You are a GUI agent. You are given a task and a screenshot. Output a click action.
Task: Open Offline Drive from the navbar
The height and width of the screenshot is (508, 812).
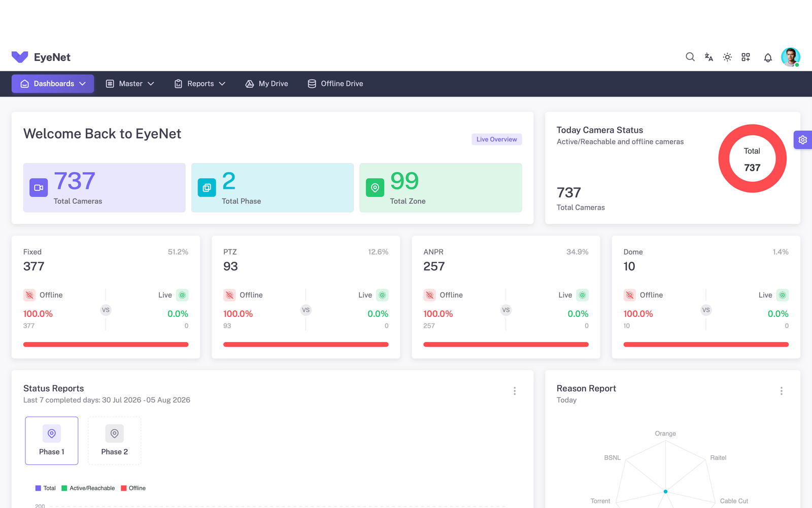pyautogui.click(x=335, y=84)
